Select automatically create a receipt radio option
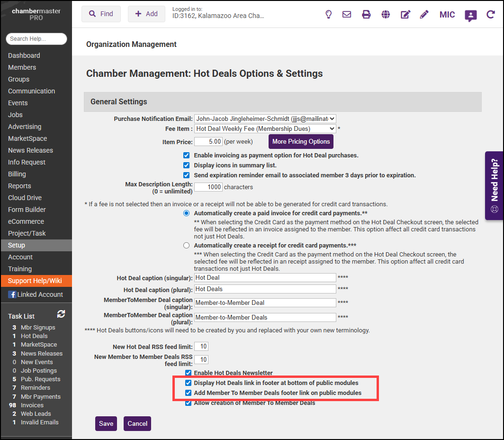Screen dimensions: 504x440 click(x=187, y=246)
